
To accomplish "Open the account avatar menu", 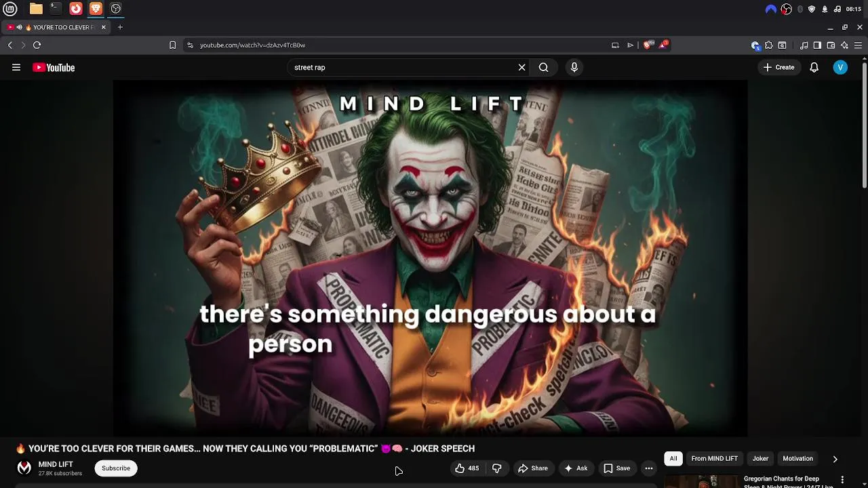I will pos(840,67).
